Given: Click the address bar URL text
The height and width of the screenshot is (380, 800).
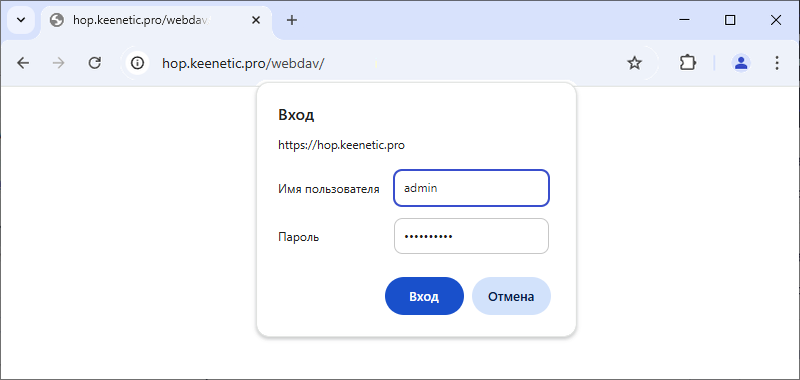Looking at the screenshot, I should coord(243,63).
